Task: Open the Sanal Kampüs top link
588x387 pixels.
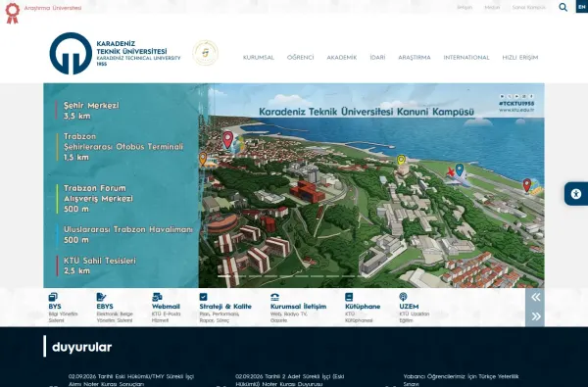Action: (529, 7)
